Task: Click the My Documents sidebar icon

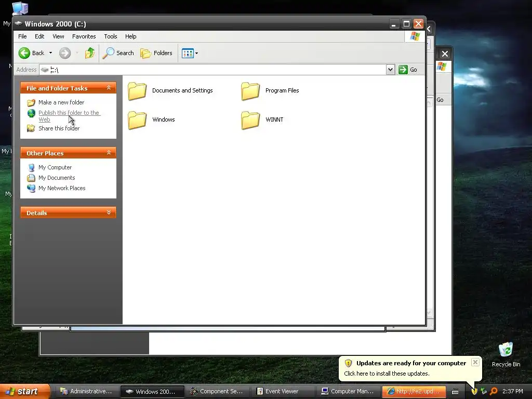Action: point(31,178)
